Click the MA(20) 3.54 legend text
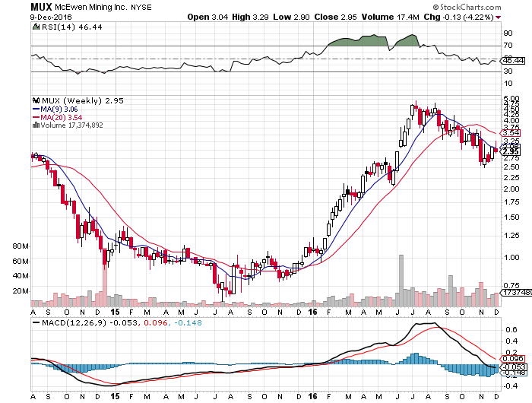The width and height of the screenshot is (532, 403). pos(61,117)
